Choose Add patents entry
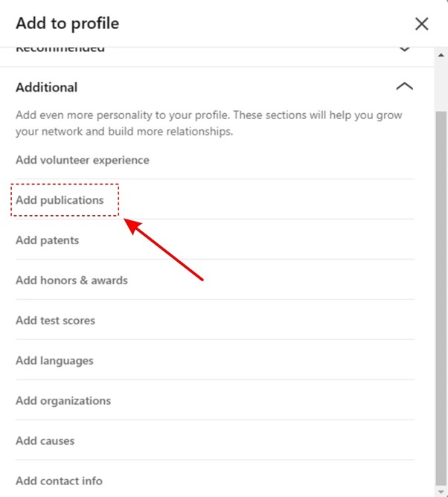The image size is (448, 497). click(47, 240)
